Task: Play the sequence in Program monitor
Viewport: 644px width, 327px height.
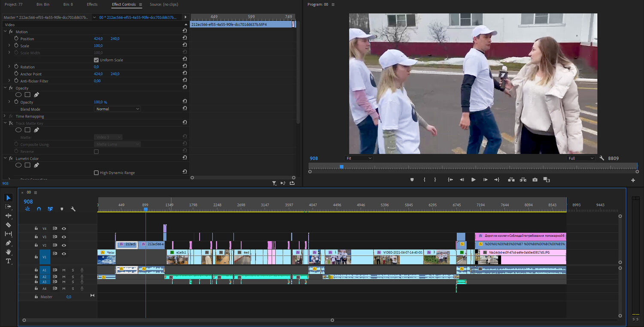Action: click(x=474, y=180)
